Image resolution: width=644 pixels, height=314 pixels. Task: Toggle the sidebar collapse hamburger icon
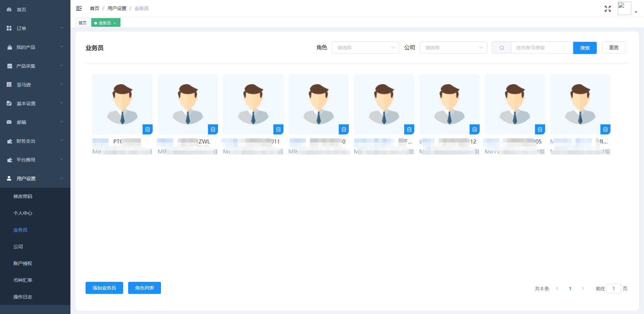pyautogui.click(x=79, y=8)
